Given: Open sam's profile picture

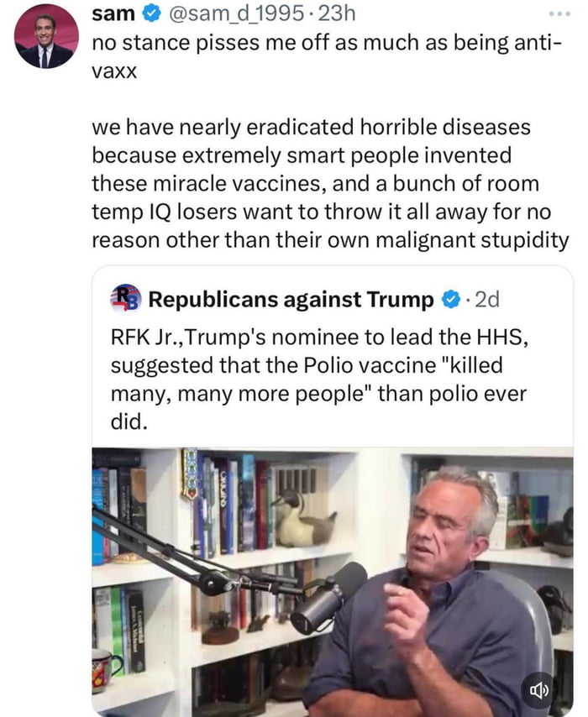Looking at the screenshot, I should [46, 36].
